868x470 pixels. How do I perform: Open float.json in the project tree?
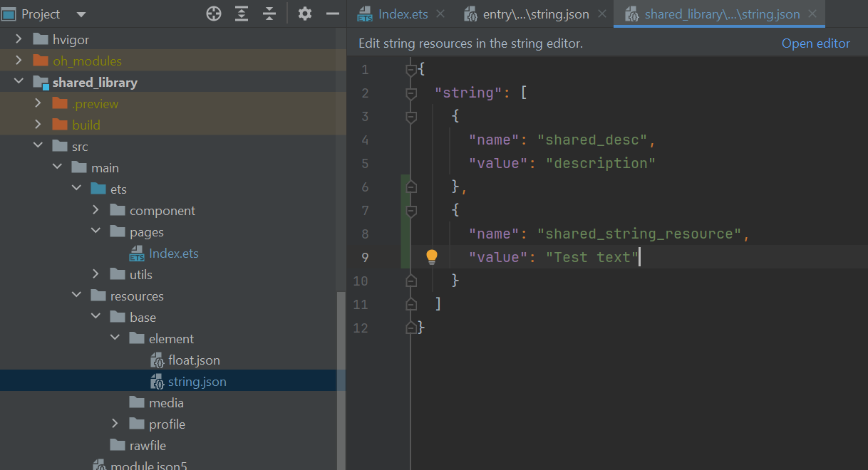(194, 360)
